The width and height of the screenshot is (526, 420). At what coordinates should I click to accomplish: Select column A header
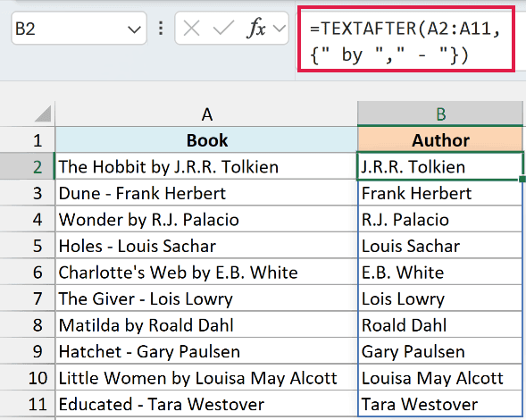(x=206, y=114)
